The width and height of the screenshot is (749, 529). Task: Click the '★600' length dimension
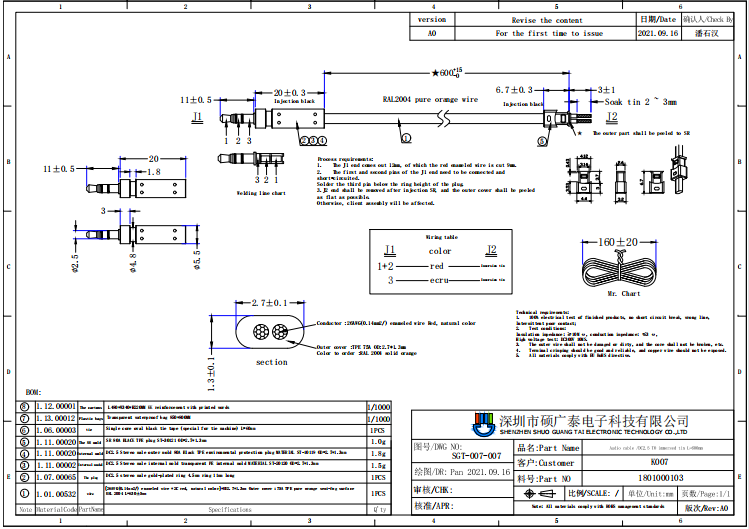coord(447,73)
